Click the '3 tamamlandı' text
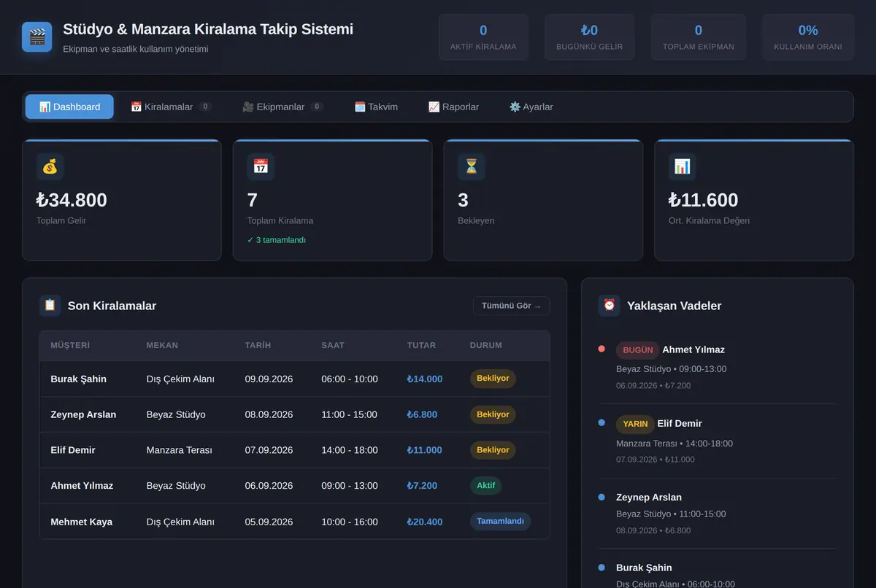 click(277, 240)
